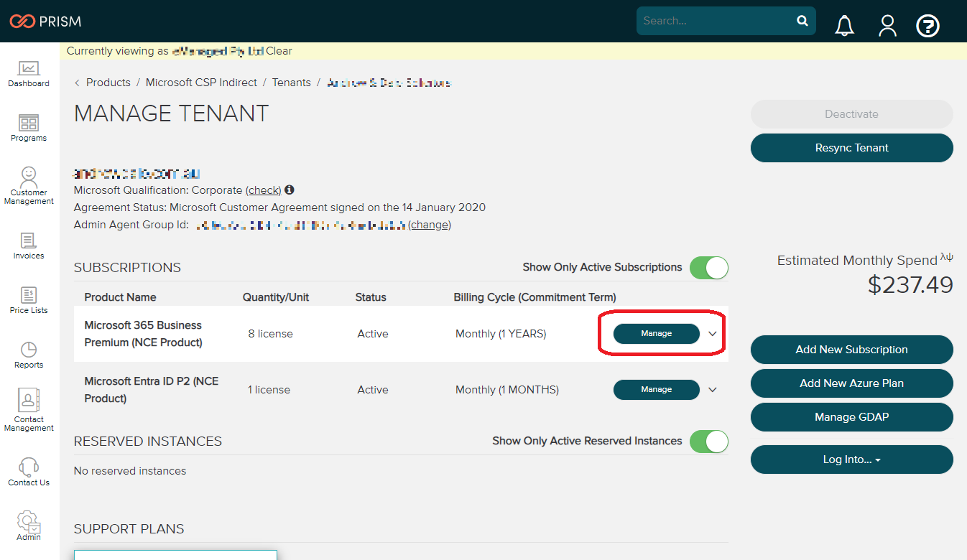The image size is (967, 560).
Task: Open the notifications bell
Action: [845, 26]
